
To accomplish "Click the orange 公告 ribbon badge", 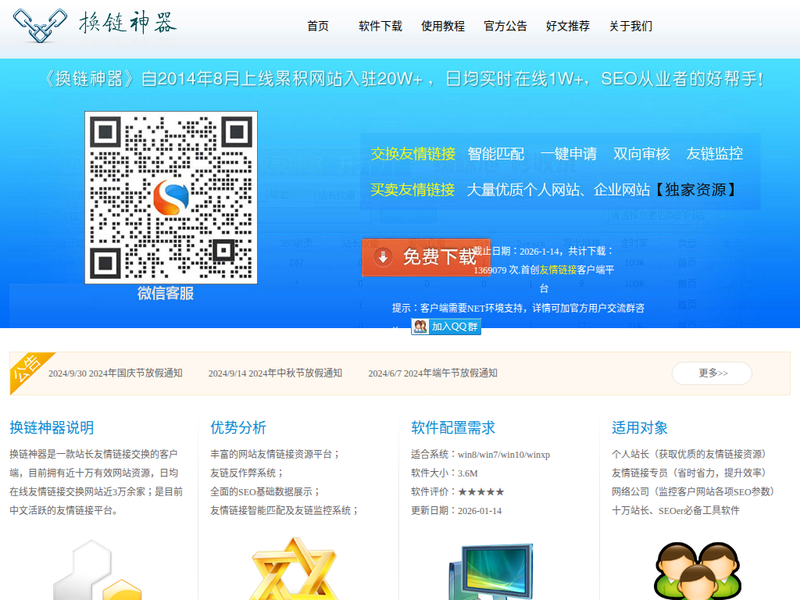I will (x=27, y=369).
